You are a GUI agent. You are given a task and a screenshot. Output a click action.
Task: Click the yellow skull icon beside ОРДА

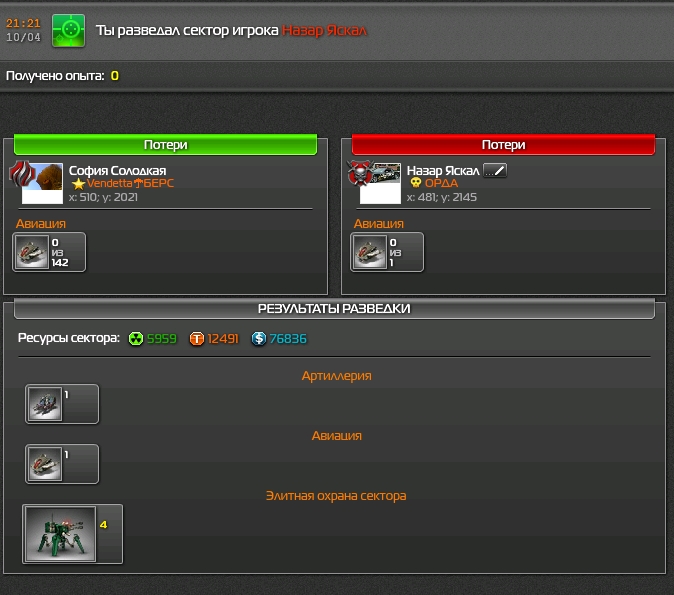(x=416, y=183)
